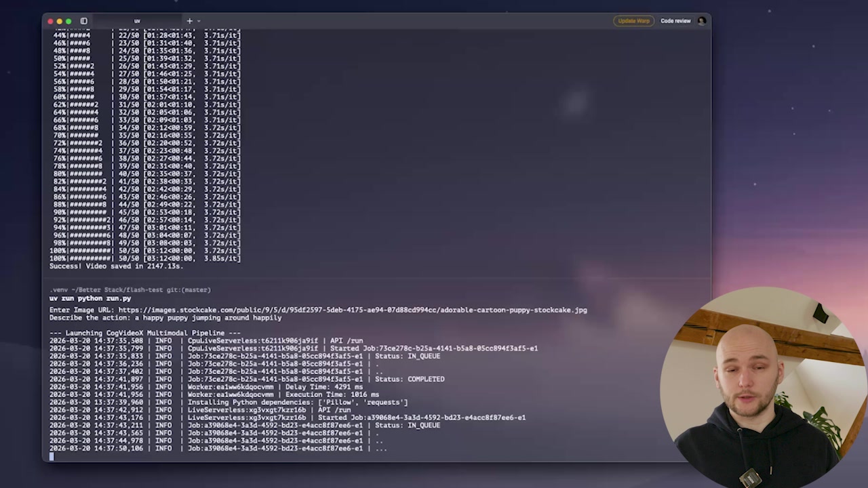868x488 pixels.
Task: Open the Code review panel
Action: click(x=675, y=21)
